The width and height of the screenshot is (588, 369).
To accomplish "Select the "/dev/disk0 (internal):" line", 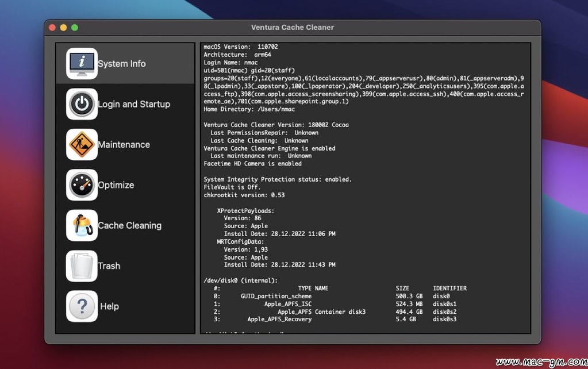I will [x=241, y=280].
